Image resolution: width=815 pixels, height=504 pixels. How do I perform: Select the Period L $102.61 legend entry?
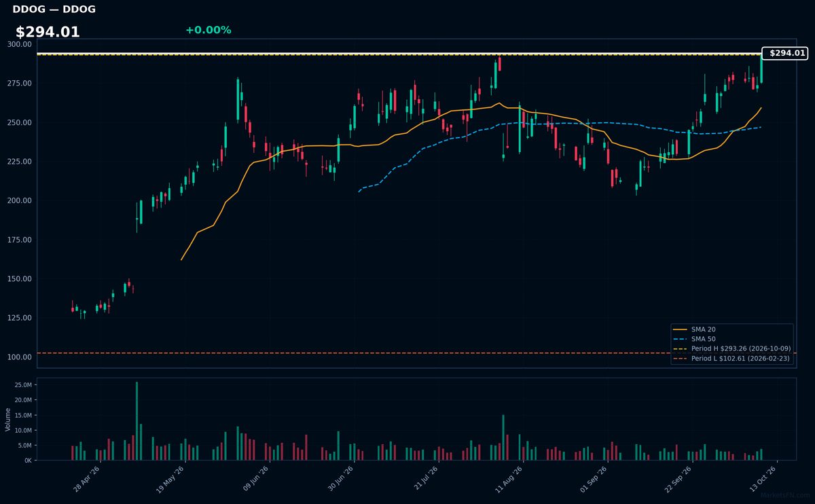click(731, 358)
